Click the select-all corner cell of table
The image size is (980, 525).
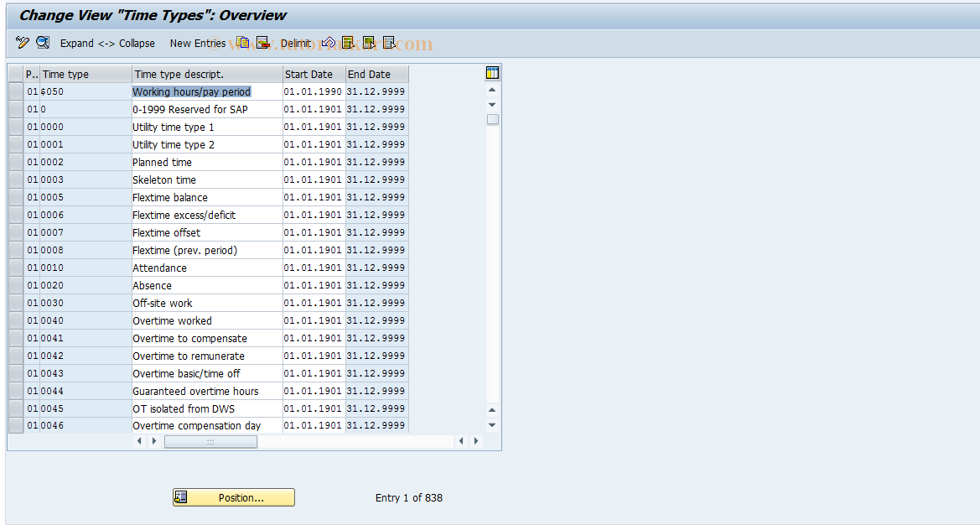(x=16, y=74)
